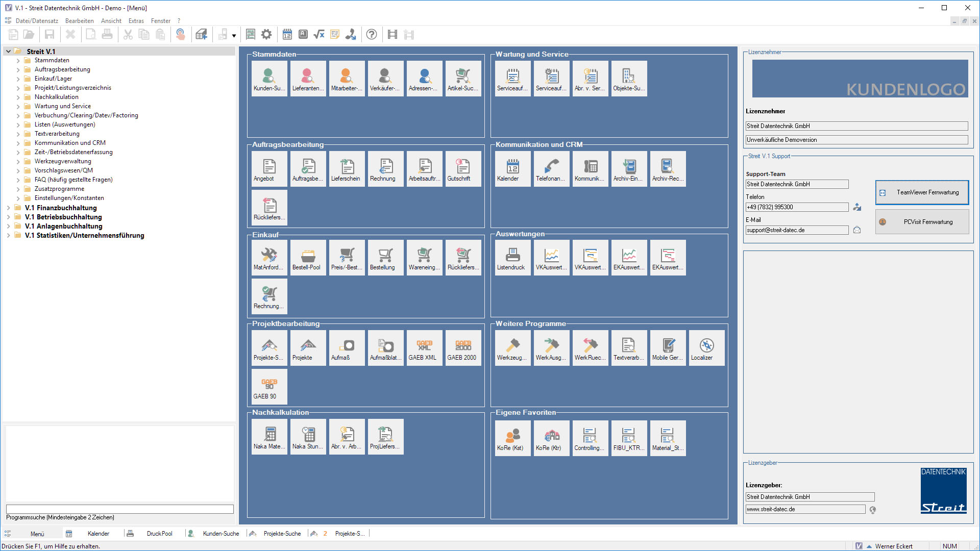Click the globe icon beside website field

872,510
